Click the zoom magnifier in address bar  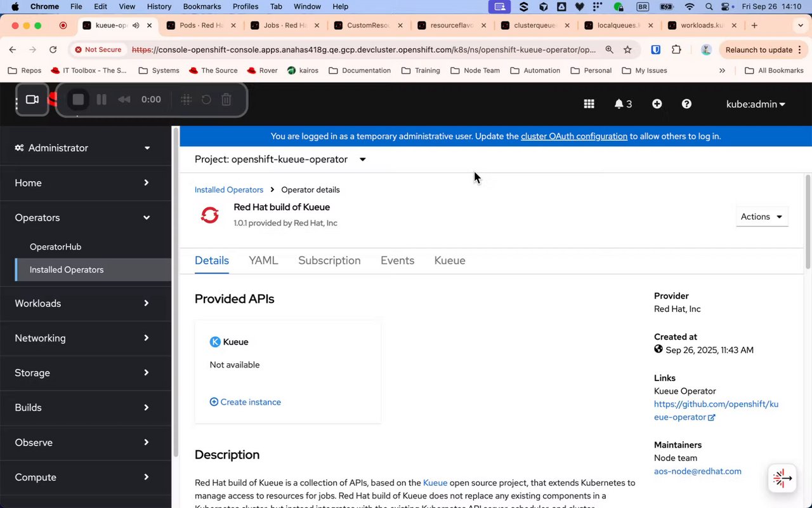pyautogui.click(x=609, y=50)
